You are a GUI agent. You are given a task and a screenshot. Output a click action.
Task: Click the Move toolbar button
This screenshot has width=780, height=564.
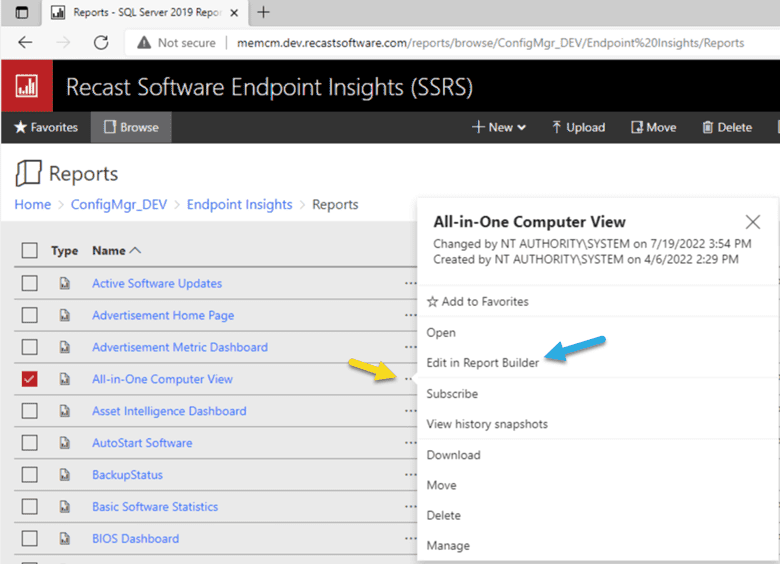click(653, 127)
